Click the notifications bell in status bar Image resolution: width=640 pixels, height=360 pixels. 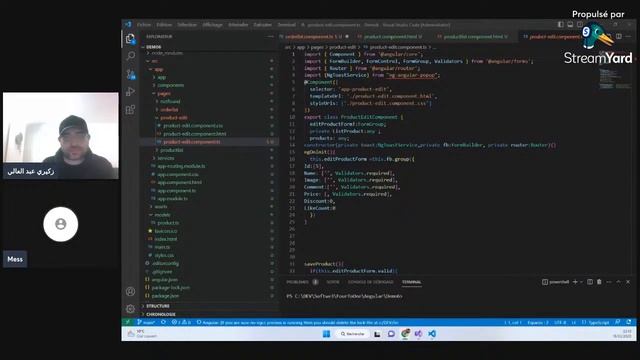pos(629,322)
